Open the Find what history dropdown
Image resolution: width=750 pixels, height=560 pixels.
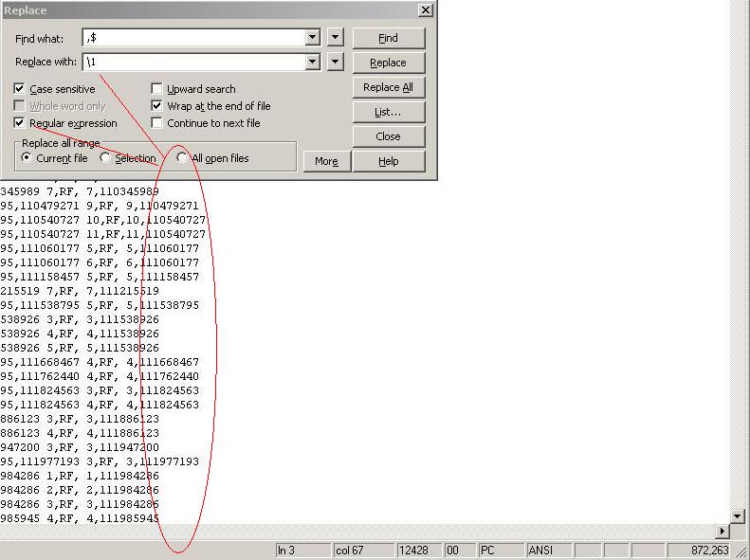(312, 37)
